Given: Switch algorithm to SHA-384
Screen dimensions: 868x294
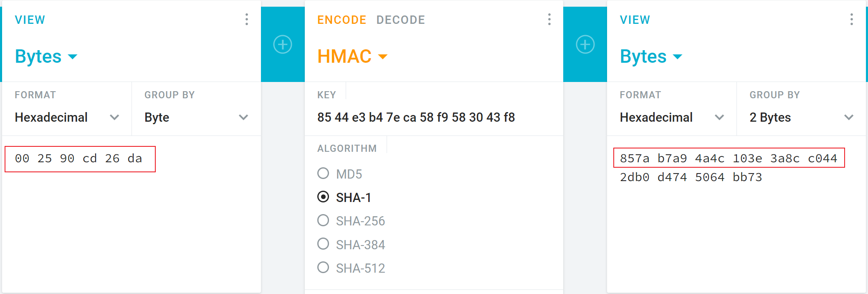Looking at the screenshot, I should pos(323,244).
